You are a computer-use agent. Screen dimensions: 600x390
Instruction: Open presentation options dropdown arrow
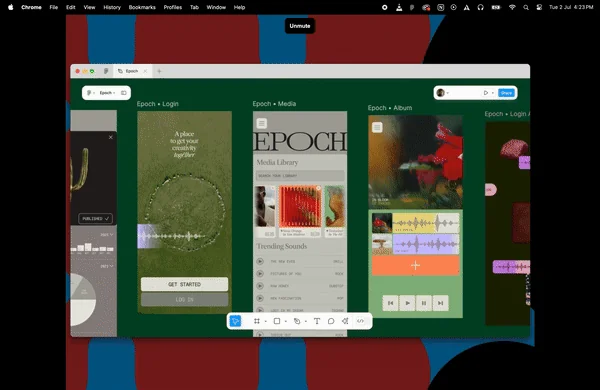(x=493, y=93)
